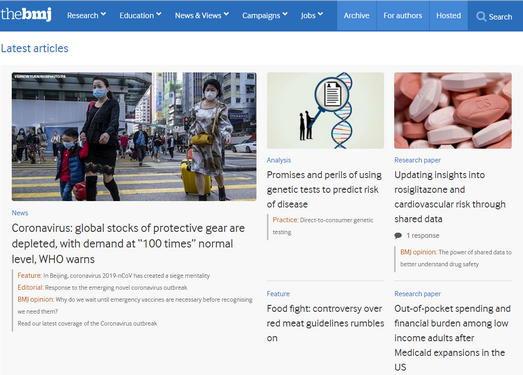The height and width of the screenshot is (375, 523).
Task: Open the pink pills image
Action: [453, 110]
